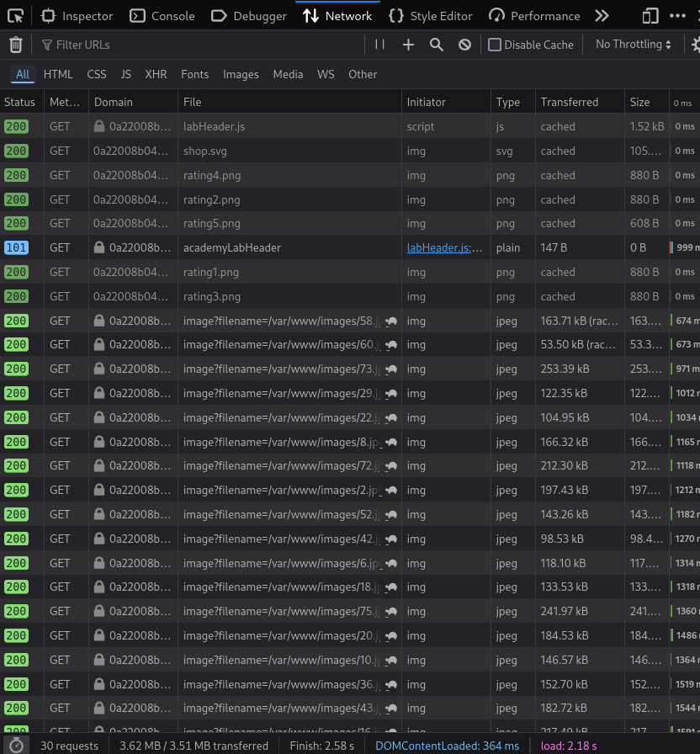The image size is (700, 754).
Task: Sort by File column header
Action: pos(290,102)
